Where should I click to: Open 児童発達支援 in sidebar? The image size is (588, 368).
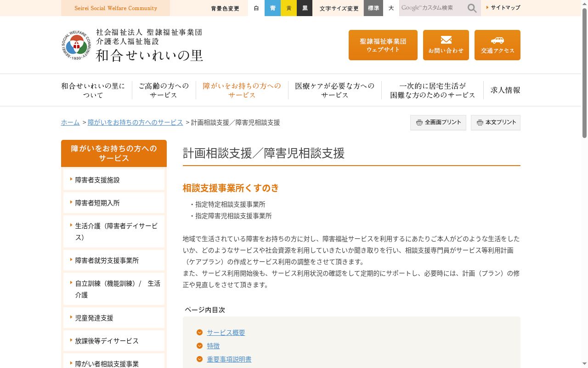[x=114, y=318]
